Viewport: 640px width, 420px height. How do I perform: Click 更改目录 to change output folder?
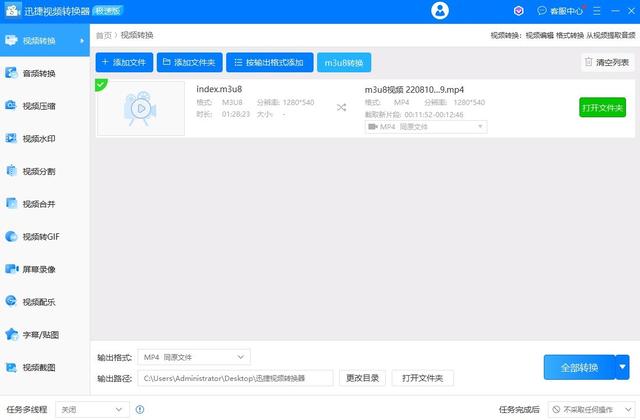362,378
